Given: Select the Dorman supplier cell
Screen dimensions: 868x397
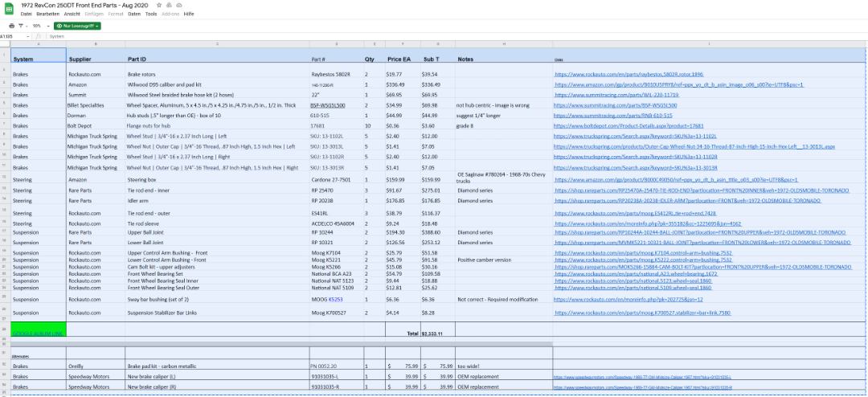Looking at the screenshot, I should pyautogui.click(x=96, y=115).
